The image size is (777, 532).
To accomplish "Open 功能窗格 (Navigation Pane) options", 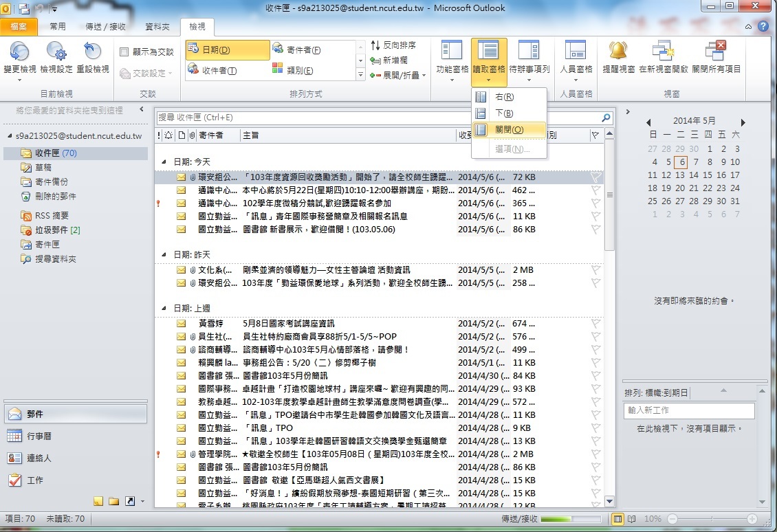I will pyautogui.click(x=452, y=60).
